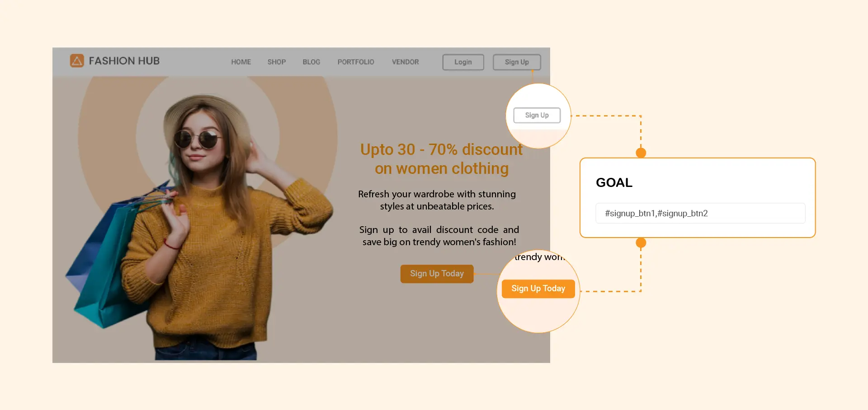Click the Login button
Viewport: 868px width, 410px height.
tap(463, 62)
